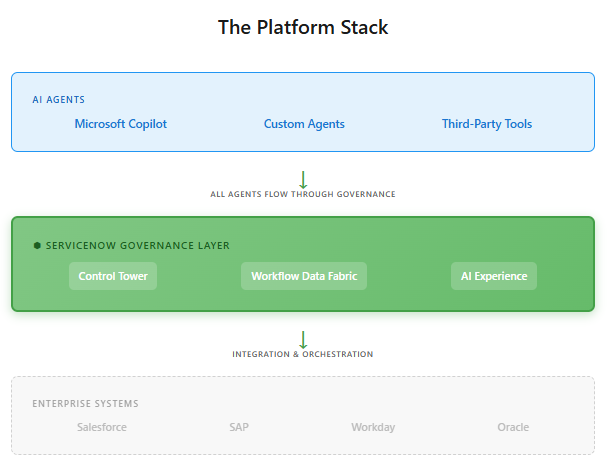The image size is (609, 475).
Task: Click the Workday text
Action: pos(373,427)
